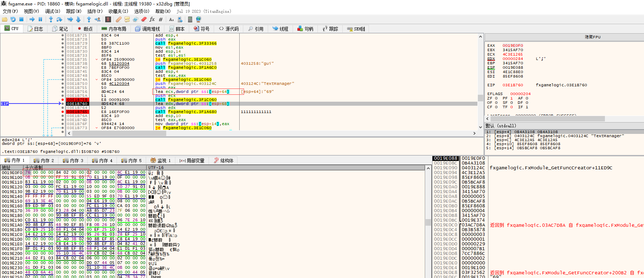Image resolution: width=644 pixels, height=278 pixels.
Task: Click the registers pane horizontal scrollbar thumb
Action: click(547, 119)
